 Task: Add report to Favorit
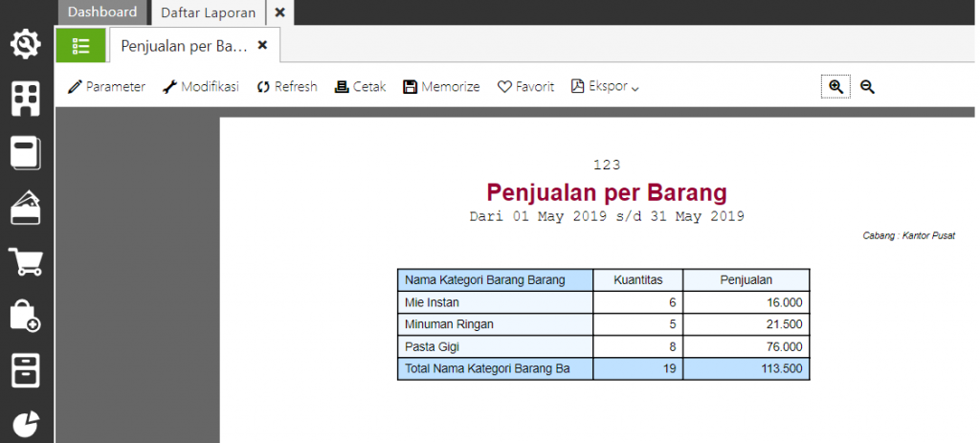pos(525,87)
